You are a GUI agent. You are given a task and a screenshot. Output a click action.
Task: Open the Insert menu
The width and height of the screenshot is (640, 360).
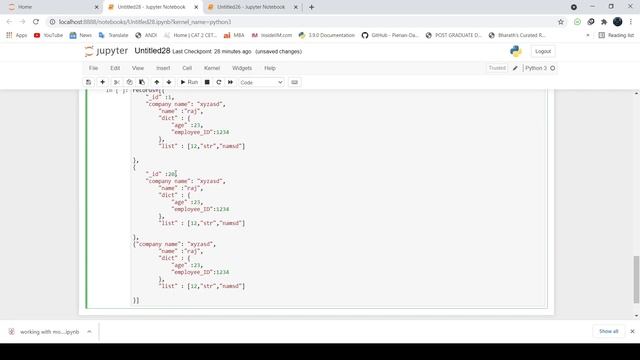163,68
